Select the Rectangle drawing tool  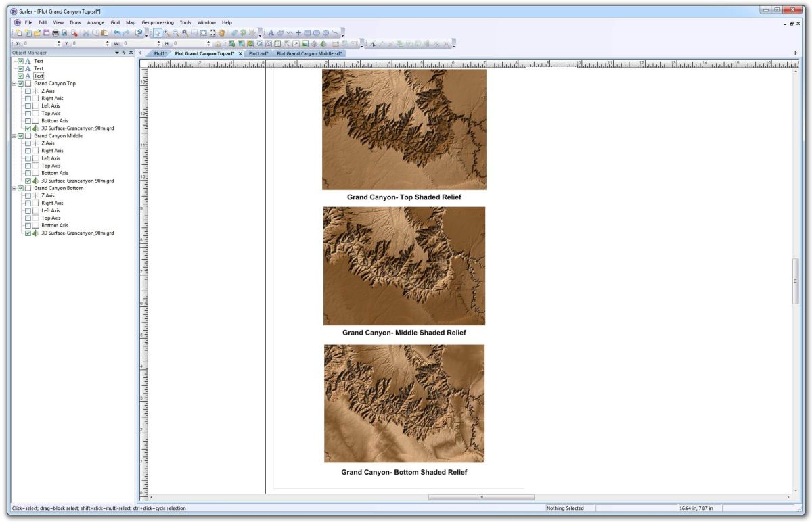(307, 31)
